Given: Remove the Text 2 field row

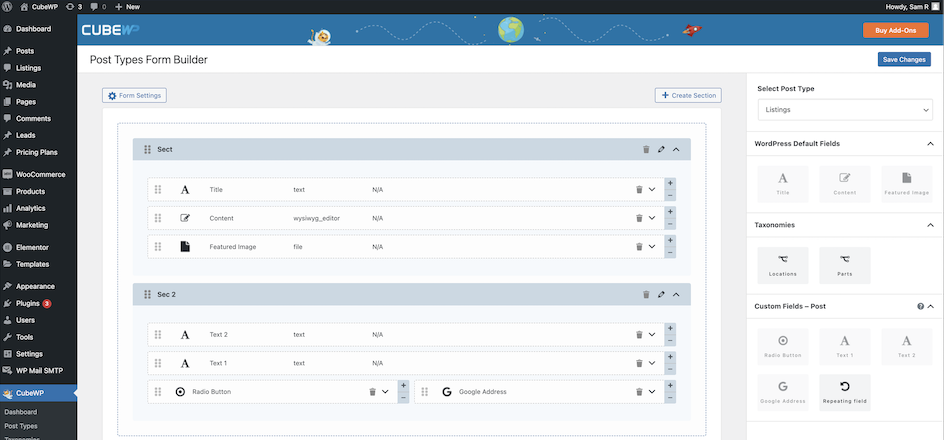Looking at the screenshot, I should [x=639, y=335].
